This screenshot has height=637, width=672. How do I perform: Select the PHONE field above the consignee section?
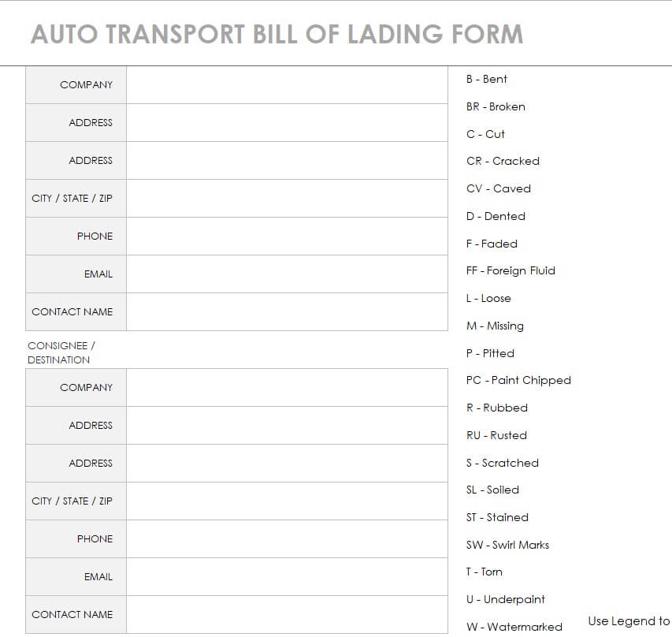pyautogui.click(x=287, y=236)
